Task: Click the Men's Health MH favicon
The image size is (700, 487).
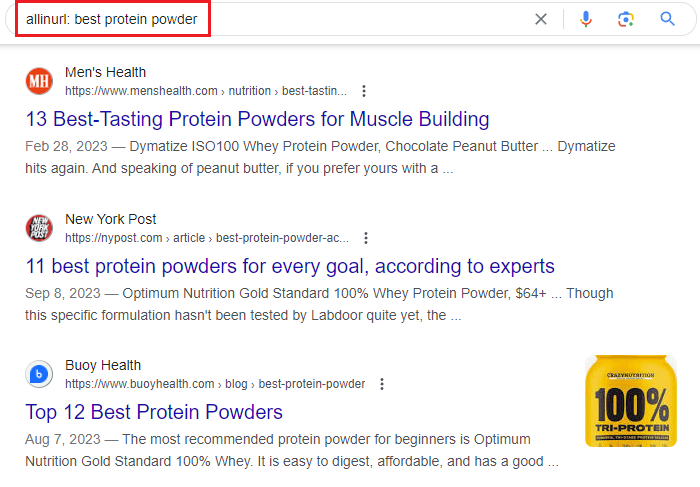Action: pyautogui.click(x=39, y=81)
